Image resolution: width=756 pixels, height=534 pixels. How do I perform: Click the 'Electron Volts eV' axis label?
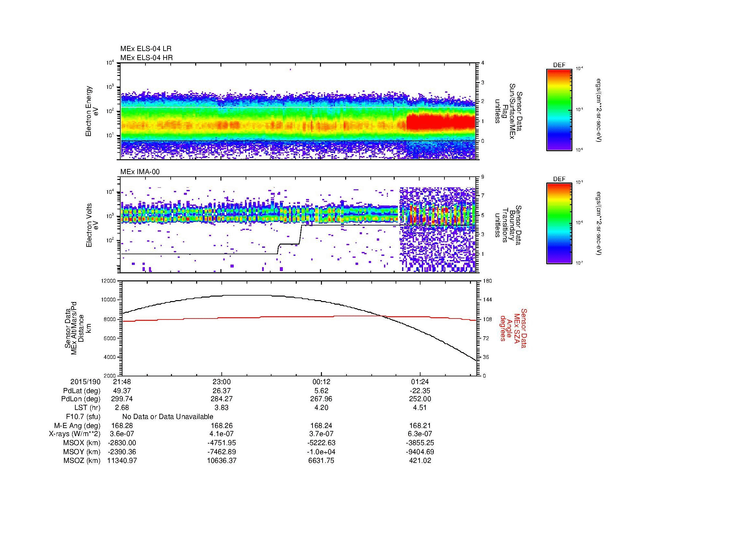click(x=92, y=225)
